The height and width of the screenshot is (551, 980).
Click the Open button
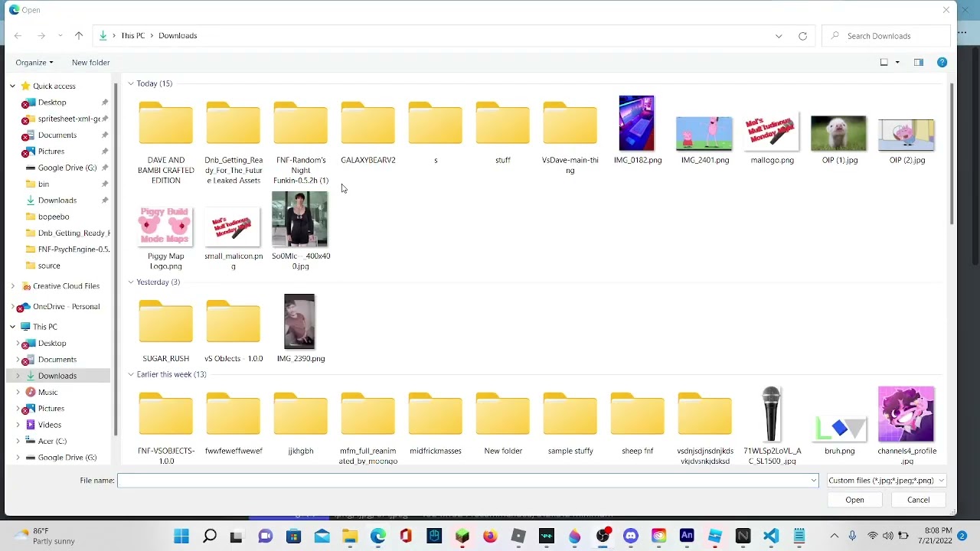point(854,500)
